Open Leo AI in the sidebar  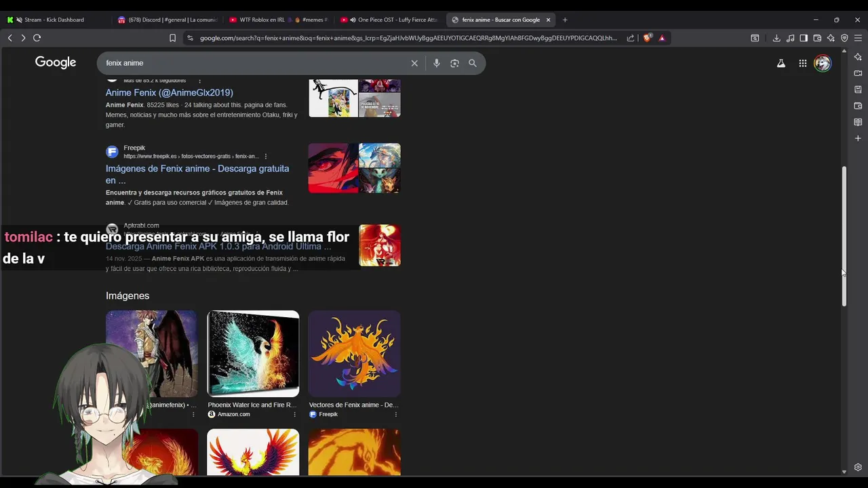click(x=858, y=56)
